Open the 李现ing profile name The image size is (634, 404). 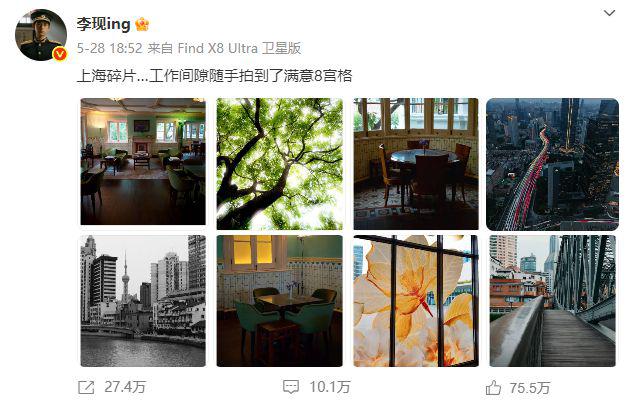(104, 24)
